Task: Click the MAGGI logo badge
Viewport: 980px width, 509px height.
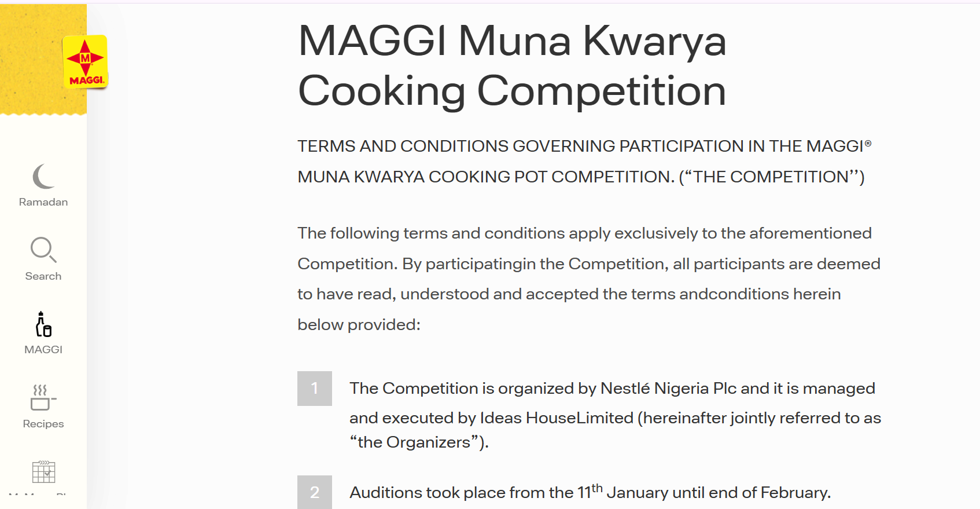Action: pos(85,61)
